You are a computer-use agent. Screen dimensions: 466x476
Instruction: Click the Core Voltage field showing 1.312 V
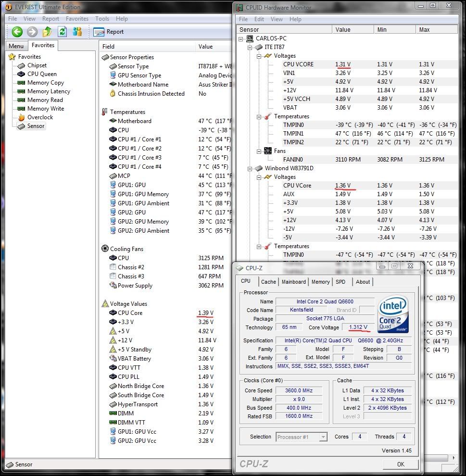358,327
